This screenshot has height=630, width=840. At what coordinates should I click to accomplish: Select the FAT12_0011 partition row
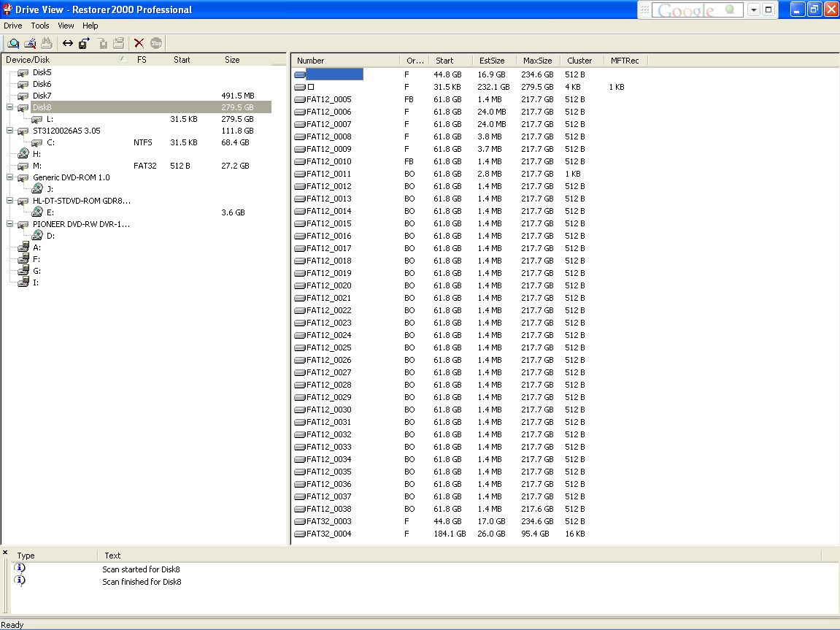coord(328,174)
